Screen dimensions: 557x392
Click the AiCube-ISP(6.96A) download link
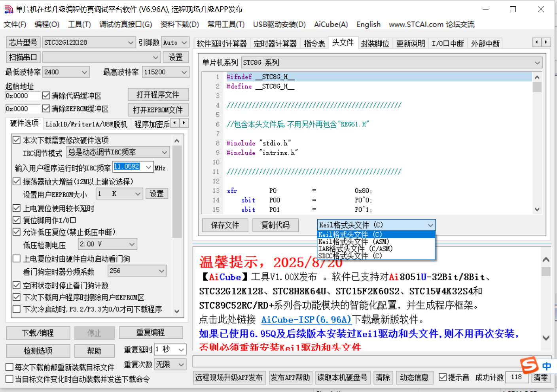click(307, 320)
